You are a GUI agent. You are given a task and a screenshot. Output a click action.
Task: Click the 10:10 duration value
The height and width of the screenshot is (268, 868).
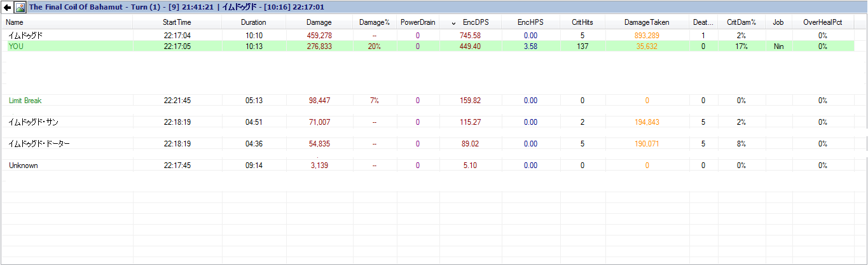[x=254, y=36]
